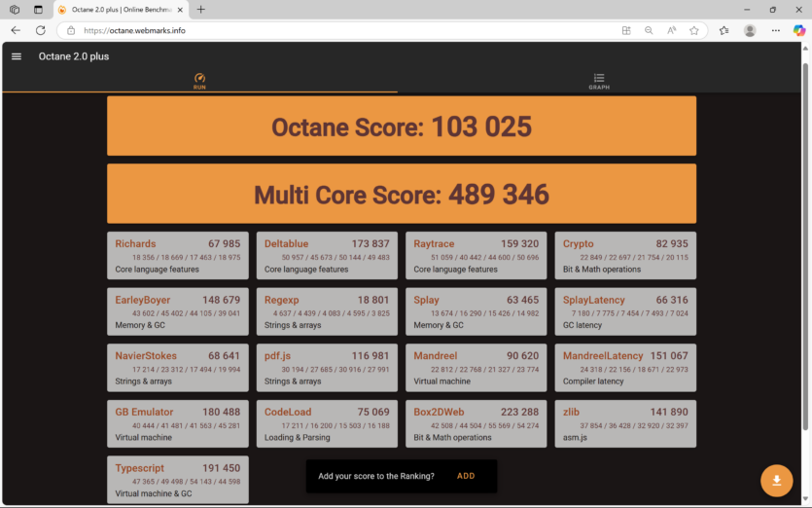Click the zoom out magnifier icon
Screen dimensions: 812x508
pyautogui.click(x=649, y=30)
